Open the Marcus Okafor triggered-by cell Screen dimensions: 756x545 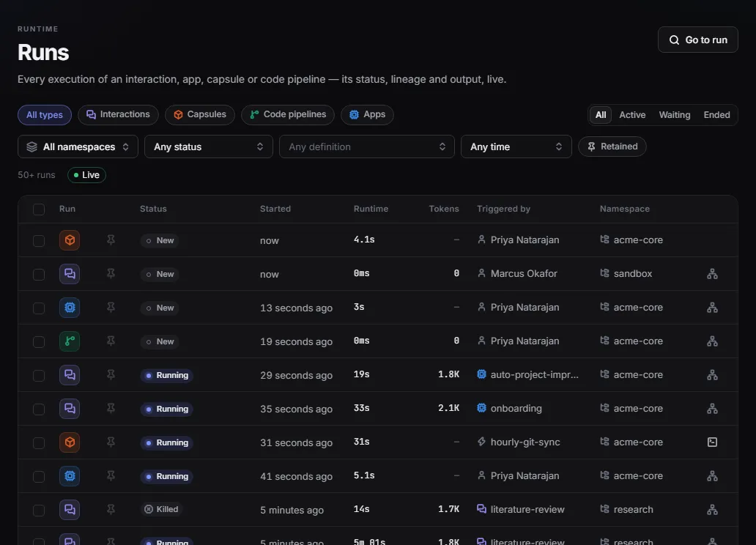[x=517, y=273]
